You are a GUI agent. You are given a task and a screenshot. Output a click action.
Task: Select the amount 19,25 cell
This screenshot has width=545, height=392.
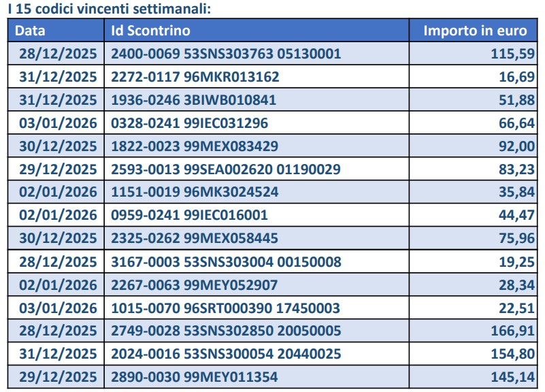[517, 261]
